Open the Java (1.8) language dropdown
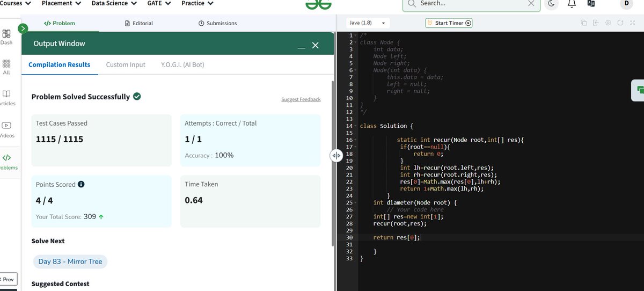This screenshot has height=291, width=644. tap(368, 23)
